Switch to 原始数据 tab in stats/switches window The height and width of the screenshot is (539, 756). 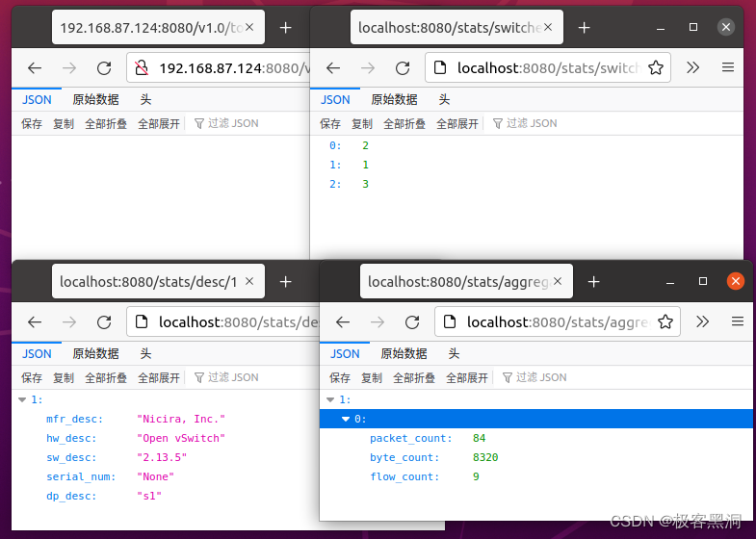(x=394, y=100)
